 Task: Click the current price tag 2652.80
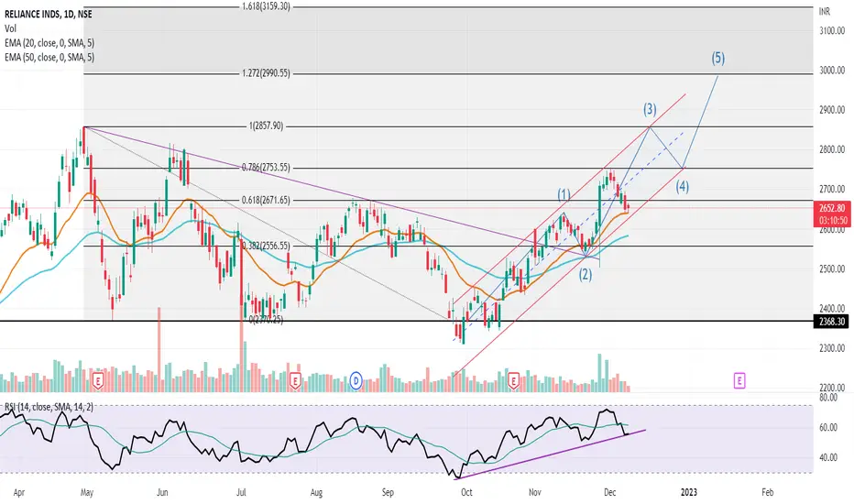click(x=832, y=208)
